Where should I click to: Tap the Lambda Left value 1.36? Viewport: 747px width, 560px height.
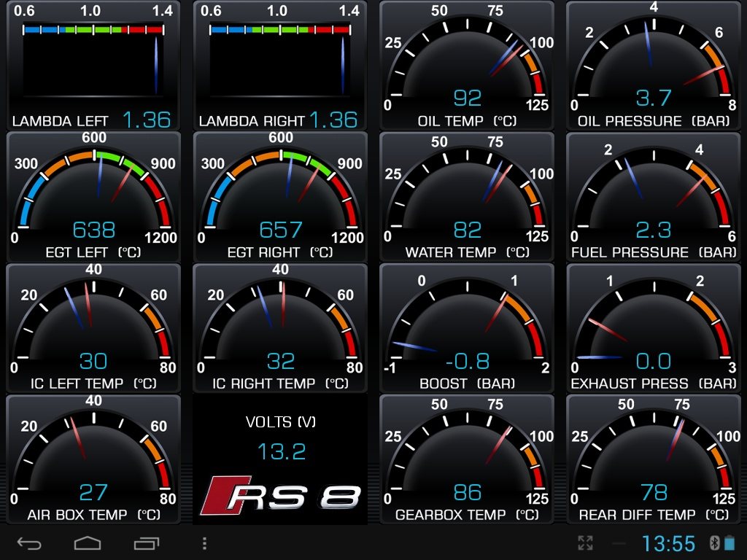(x=147, y=120)
